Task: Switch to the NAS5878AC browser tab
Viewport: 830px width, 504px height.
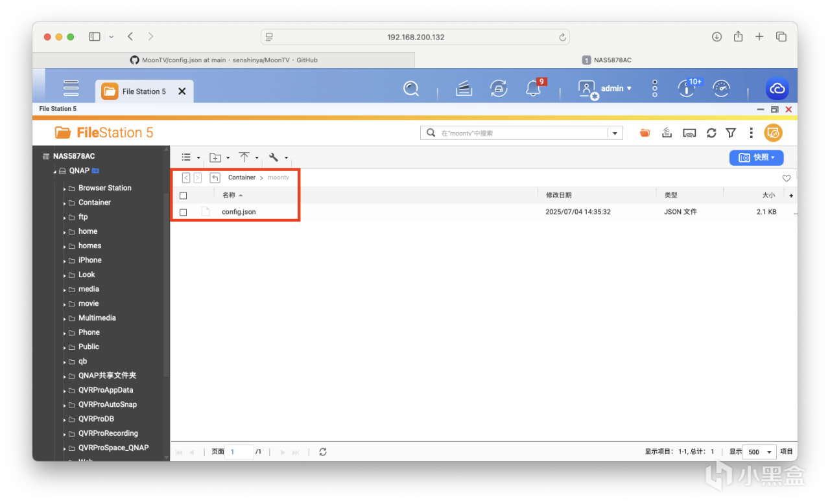Action: (606, 60)
